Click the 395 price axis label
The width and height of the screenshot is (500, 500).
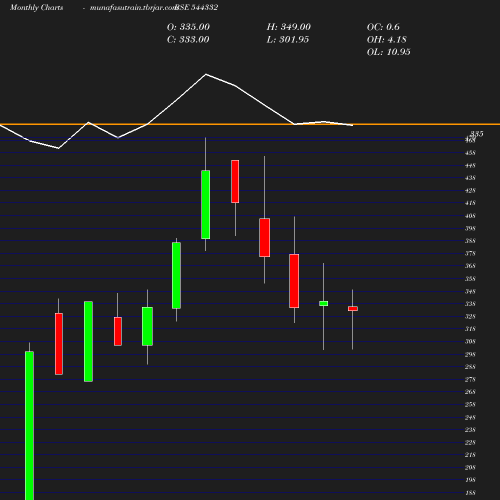click(470, 229)
